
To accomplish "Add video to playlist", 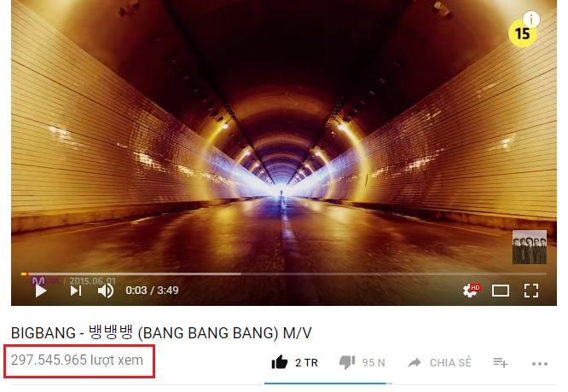I will [x=501, y=362].
